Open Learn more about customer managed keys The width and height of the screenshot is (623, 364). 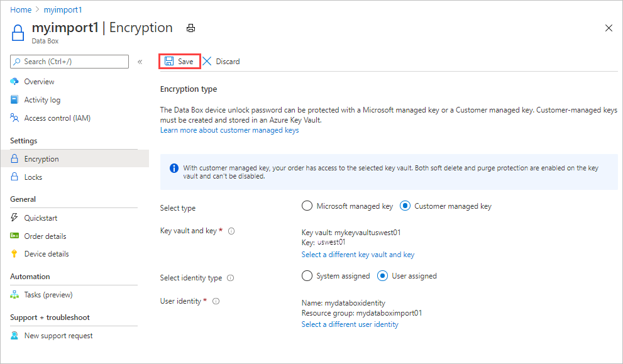(x=229, y=130)
